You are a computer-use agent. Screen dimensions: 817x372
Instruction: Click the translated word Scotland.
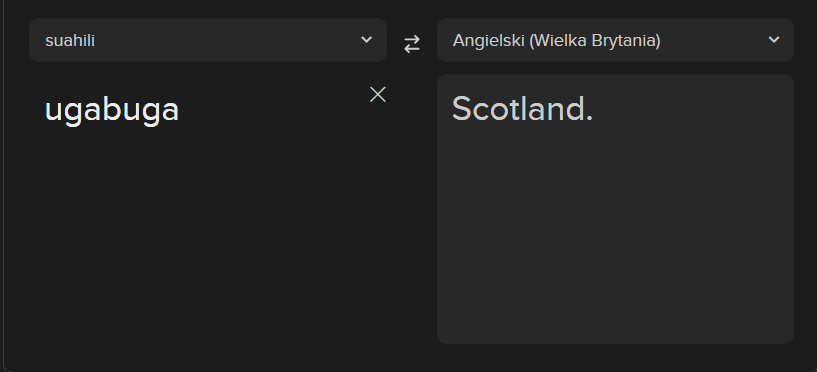point(522,109)
